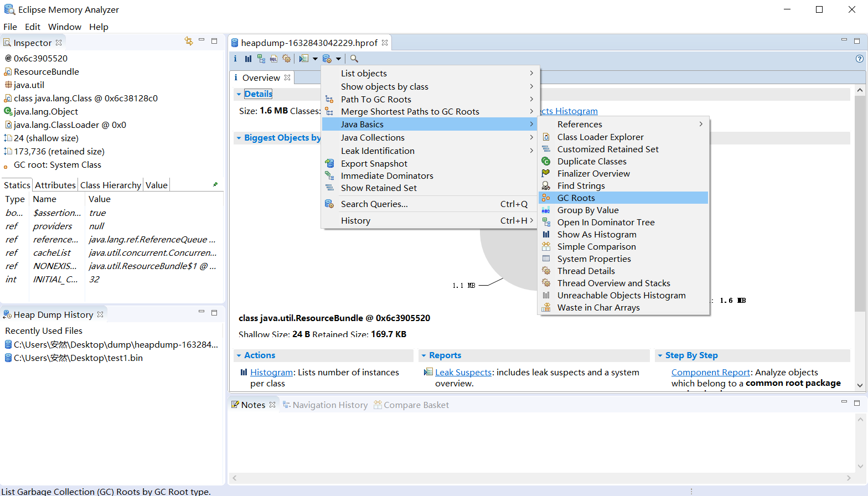Image resolution: width=868 pixels, height=496 pixels.
Task: Click the Run Expert System Test icon
Action: click(x=303, y=59)
